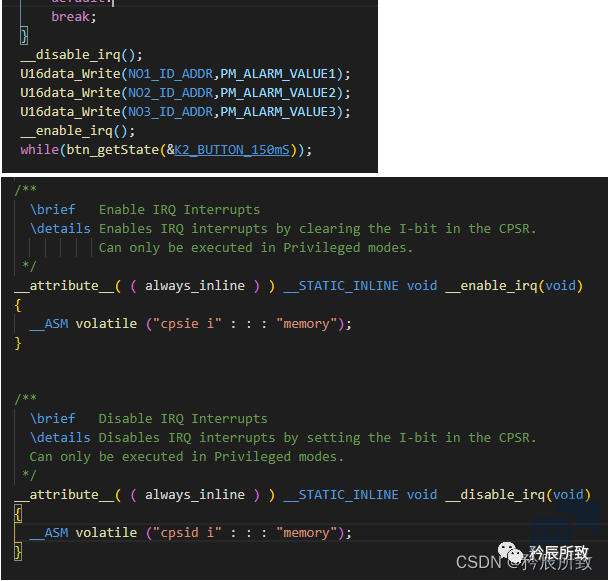Click __STATIC_INLINE macro before __disable_irq

pyautogui.click(x=341, y=495)
